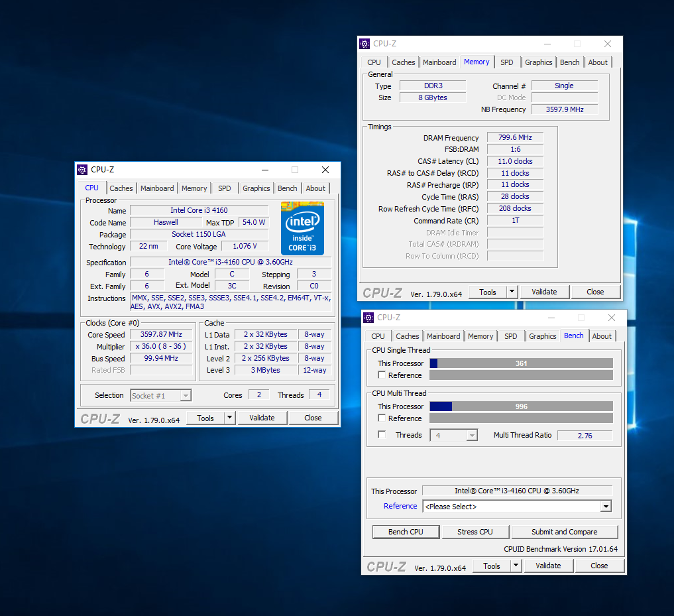Expand the Tools arrow in the Memory window
674x616 pixels.
coord(512,292)
